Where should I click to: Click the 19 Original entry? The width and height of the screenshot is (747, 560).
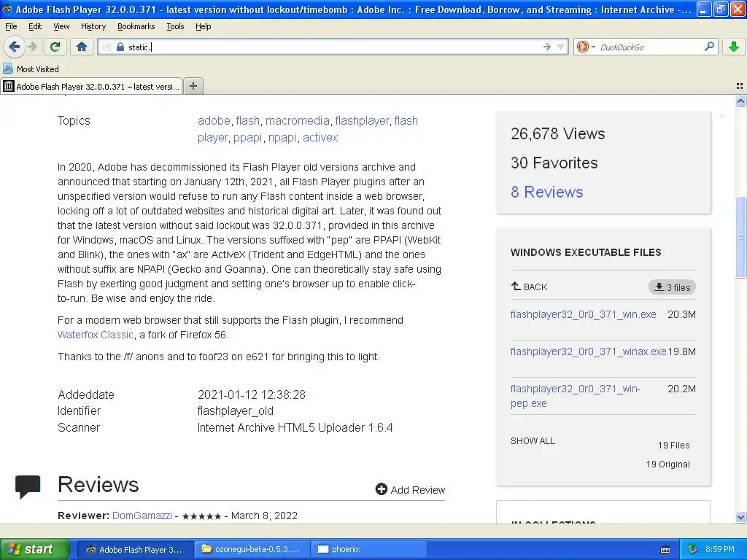point(668,464)
